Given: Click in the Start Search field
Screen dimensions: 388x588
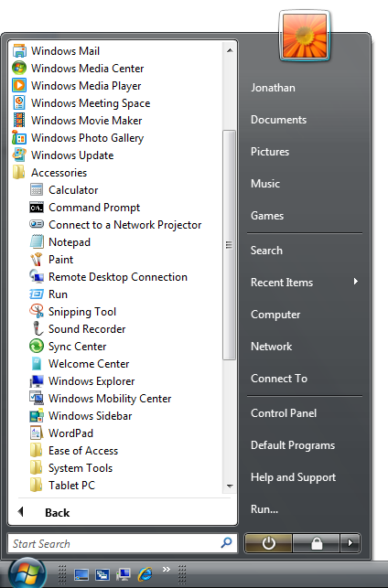Looking at the screenshot, I should (123, 543).
